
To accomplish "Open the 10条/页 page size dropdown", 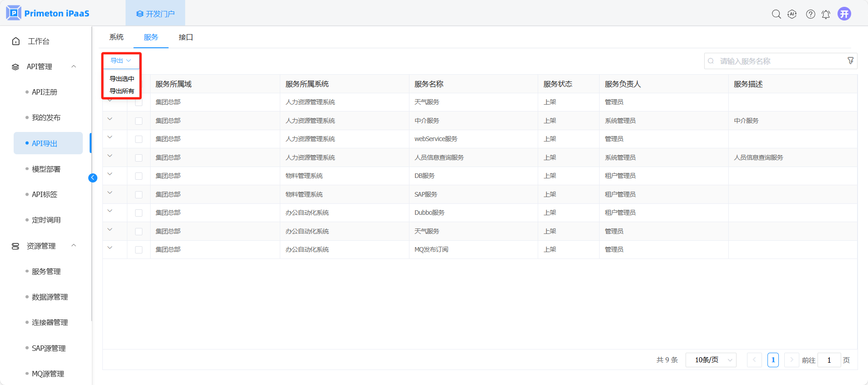I will pos(711,360).
